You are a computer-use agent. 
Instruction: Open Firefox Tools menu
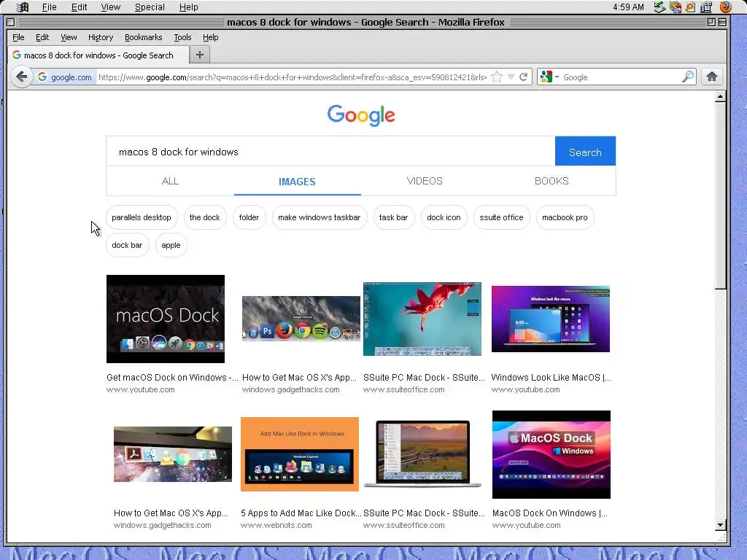pos(182,37)
